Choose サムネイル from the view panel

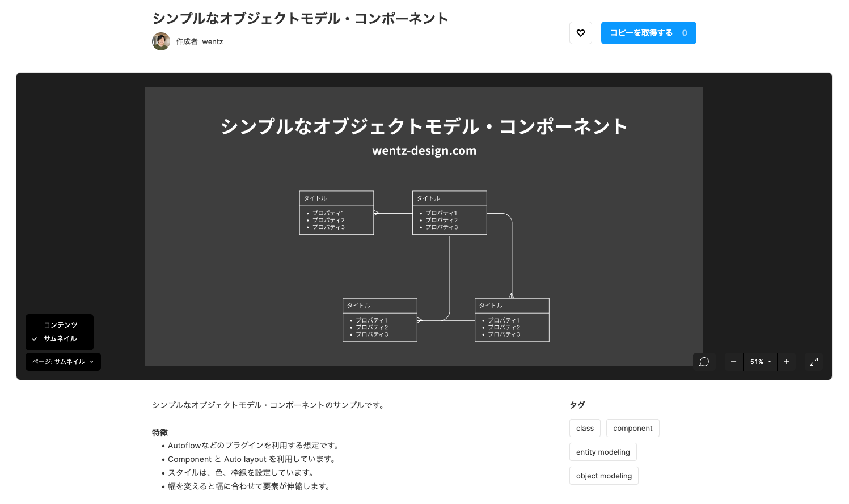(60, 338)
